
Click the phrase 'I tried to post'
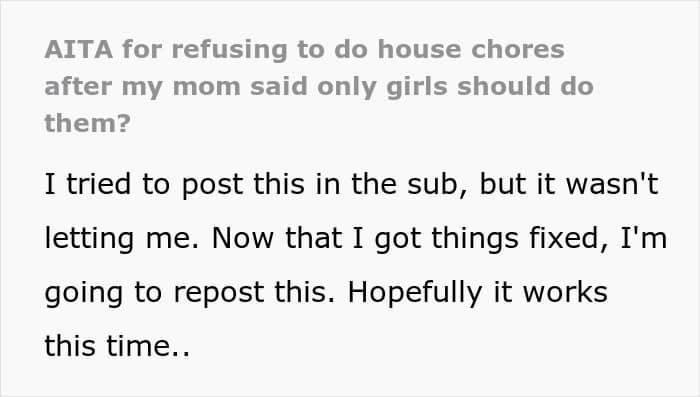point(144,184)
